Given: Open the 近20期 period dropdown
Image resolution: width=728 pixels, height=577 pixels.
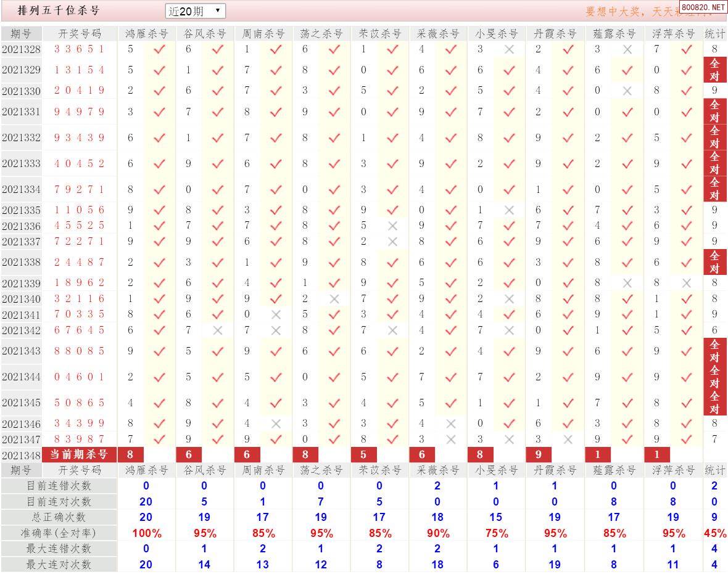Looking at the screenshot, I should click(x=195, y=11).
